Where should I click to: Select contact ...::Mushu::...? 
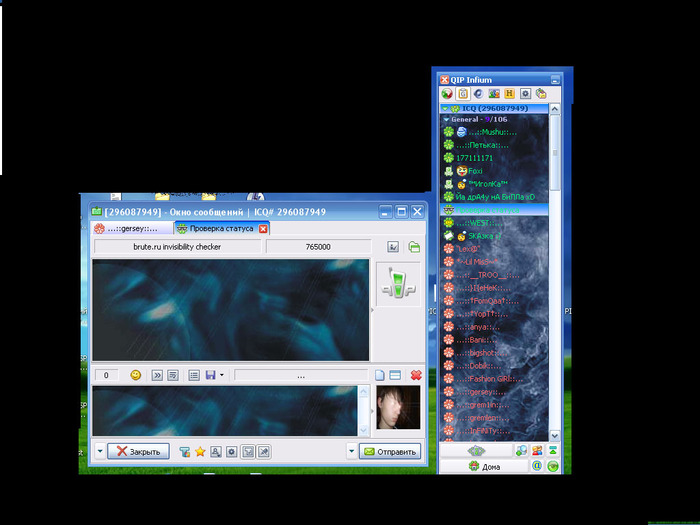click(x=494, y=132)
